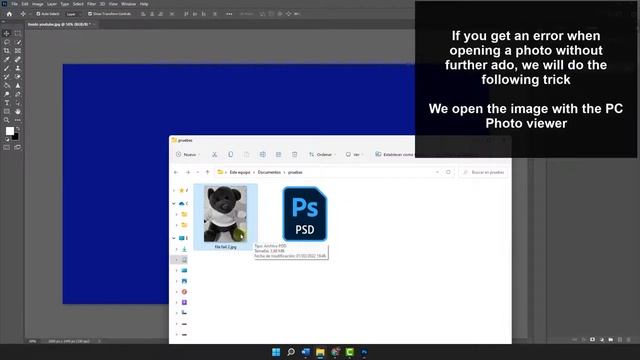
Task: Click Establecer como button in Explorer
Action: click(394, 155)
